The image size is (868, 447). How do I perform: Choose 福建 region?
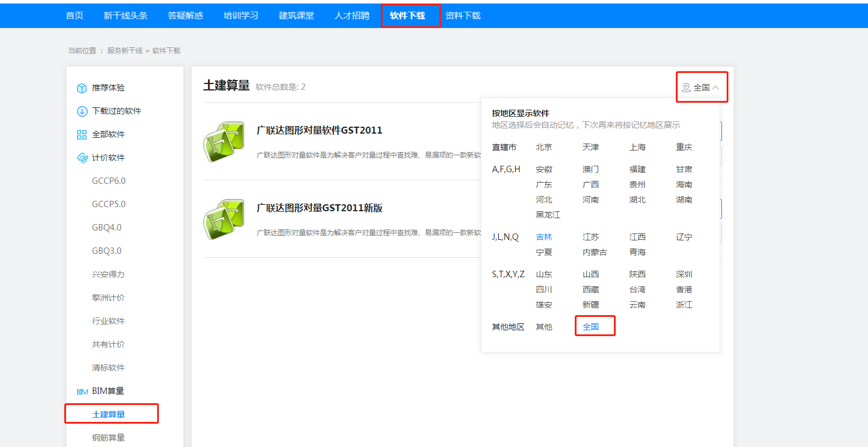pos(637,169)
